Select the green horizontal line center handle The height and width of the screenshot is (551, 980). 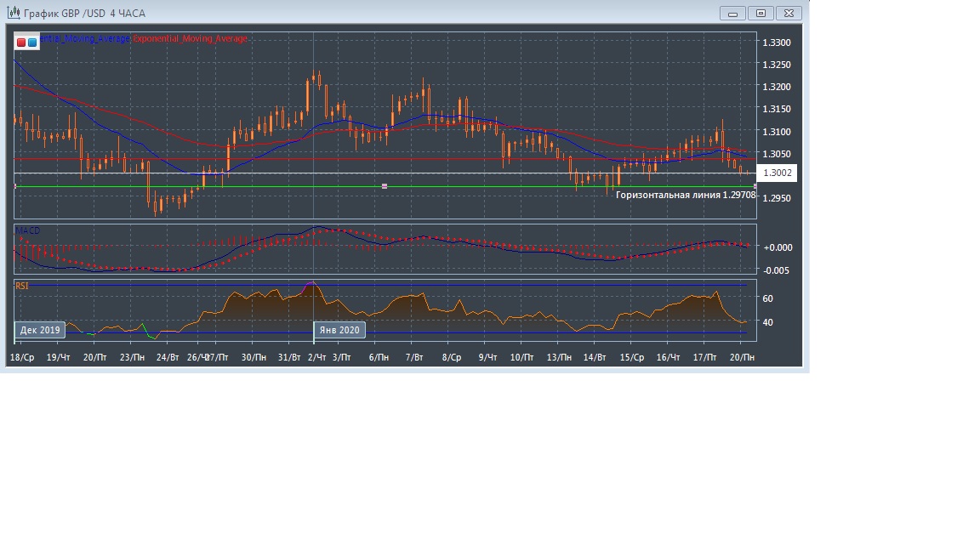tap(385, 186)
